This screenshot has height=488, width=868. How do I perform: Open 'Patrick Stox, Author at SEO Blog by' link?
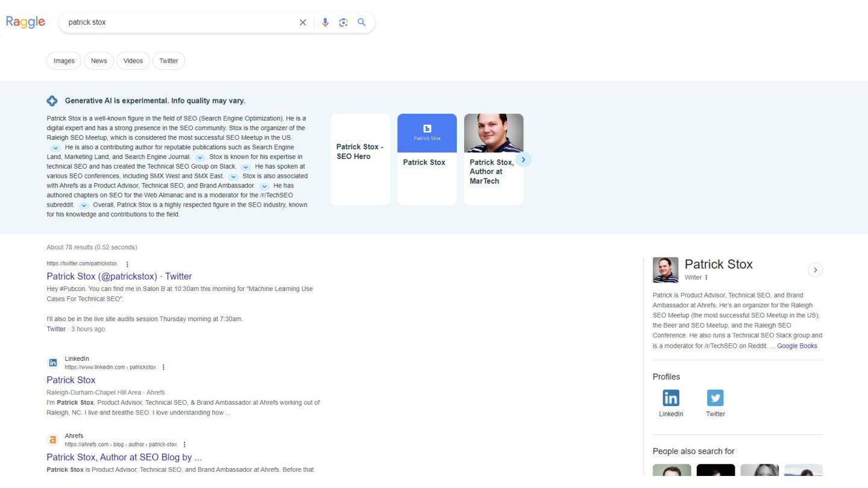click(124, 457)
